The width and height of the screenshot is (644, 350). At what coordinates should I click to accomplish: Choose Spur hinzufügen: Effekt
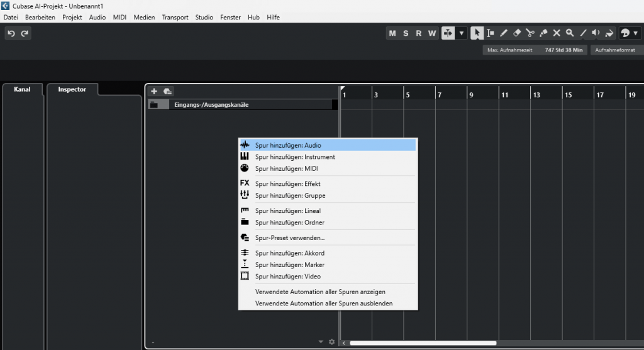tap(328, 184)
